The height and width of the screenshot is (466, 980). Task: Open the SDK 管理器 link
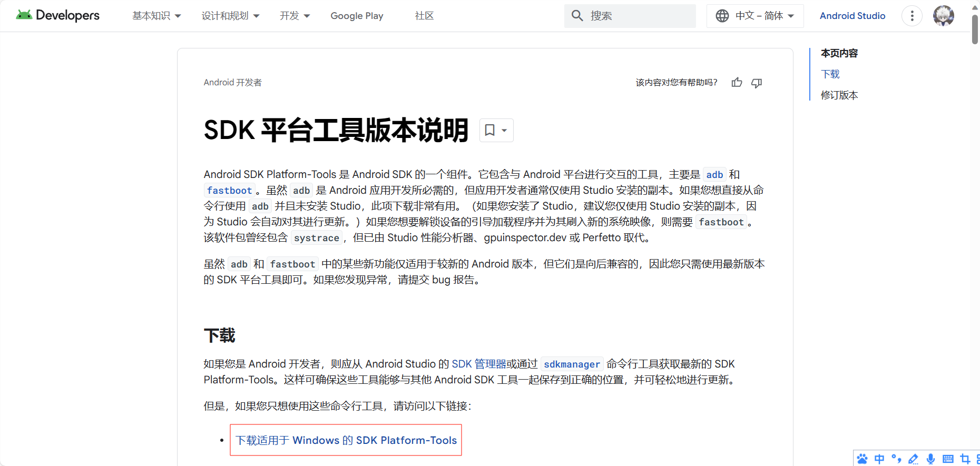click(479, 364)
